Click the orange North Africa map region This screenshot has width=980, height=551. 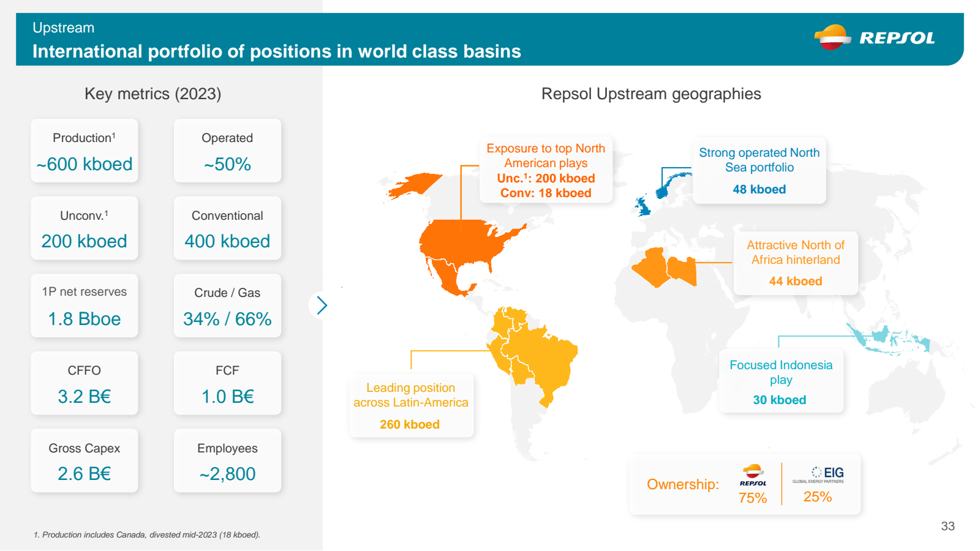click(665, 267)
